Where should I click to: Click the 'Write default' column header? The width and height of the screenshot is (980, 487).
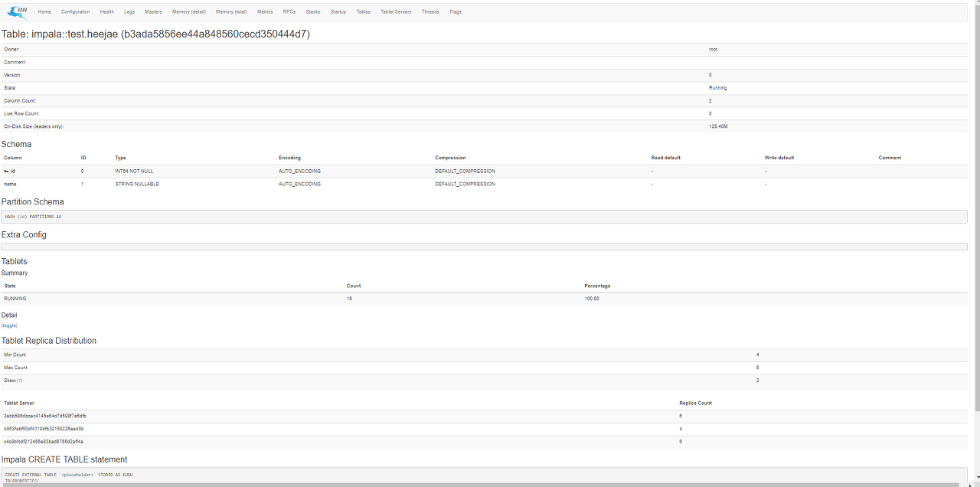(779, 158)
